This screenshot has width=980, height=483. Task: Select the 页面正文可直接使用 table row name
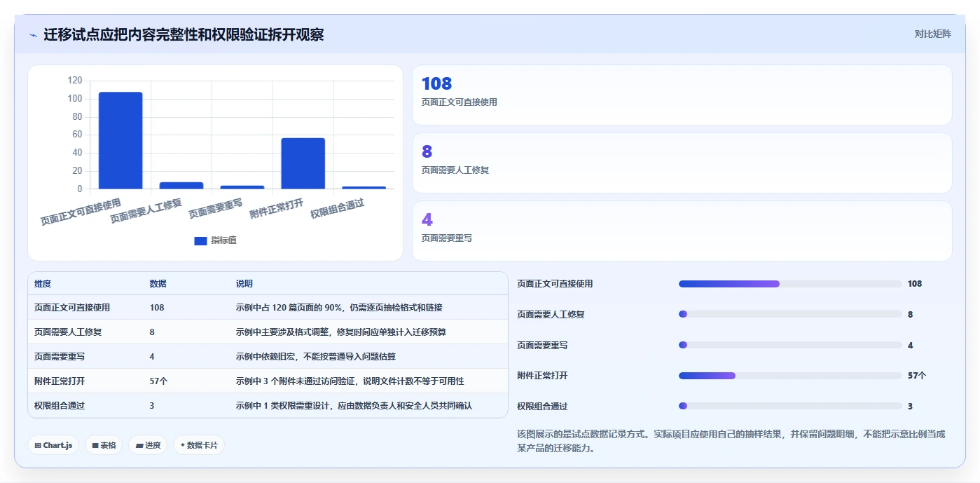tap(72, 307)
